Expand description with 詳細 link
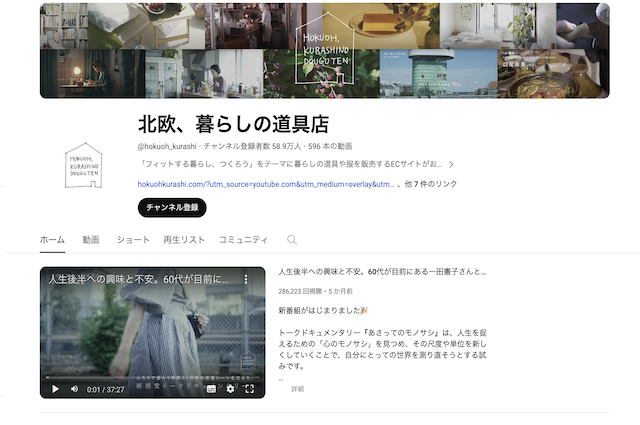 [298, 389]
